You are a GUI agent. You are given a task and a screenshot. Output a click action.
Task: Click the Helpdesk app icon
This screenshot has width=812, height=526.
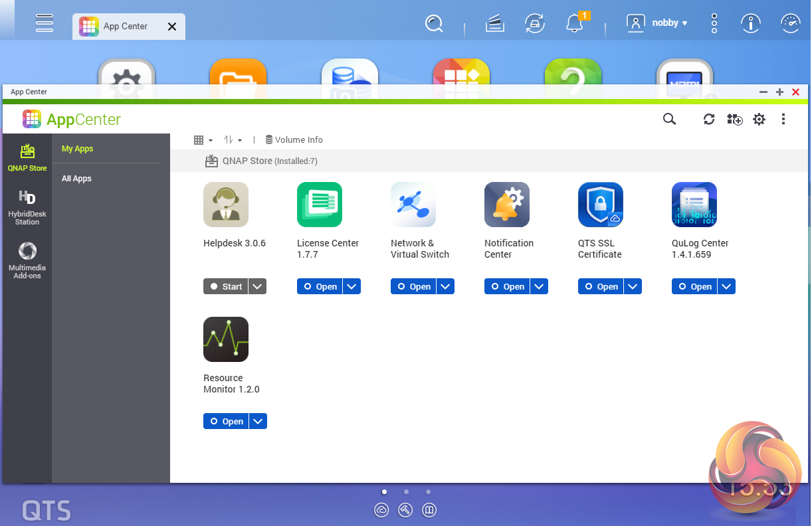click(x=226, y=205)
